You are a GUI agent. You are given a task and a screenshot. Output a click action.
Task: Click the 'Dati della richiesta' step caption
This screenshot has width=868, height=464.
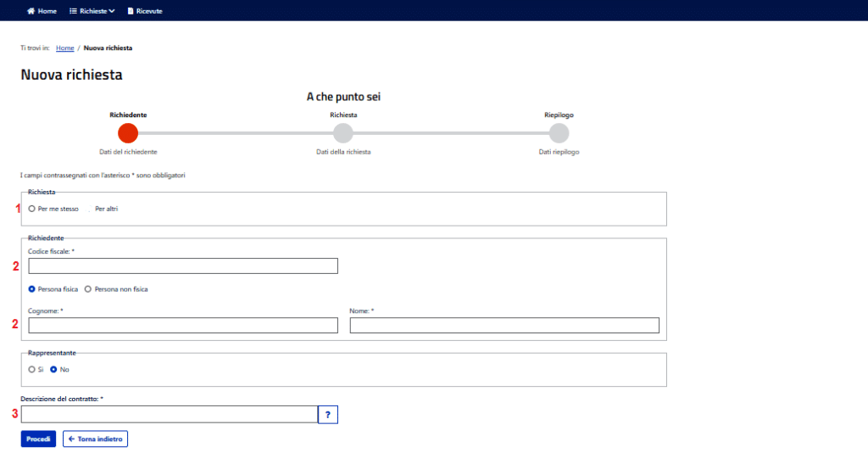tap(343, 152)
